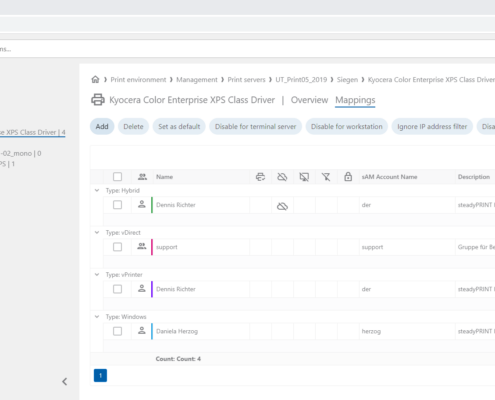Click the user icon in the Hybrid Dennis Richter row
Image resolution: width=495 pixels, height=400 pixels.
pyautogui.click(x=142, y=204)
